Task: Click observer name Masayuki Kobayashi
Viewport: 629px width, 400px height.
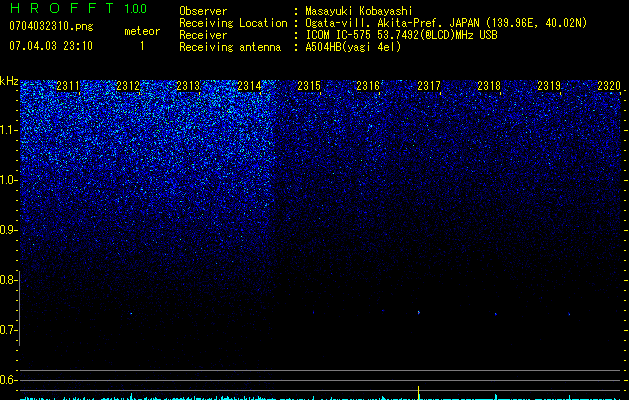Action: point(359,11)
